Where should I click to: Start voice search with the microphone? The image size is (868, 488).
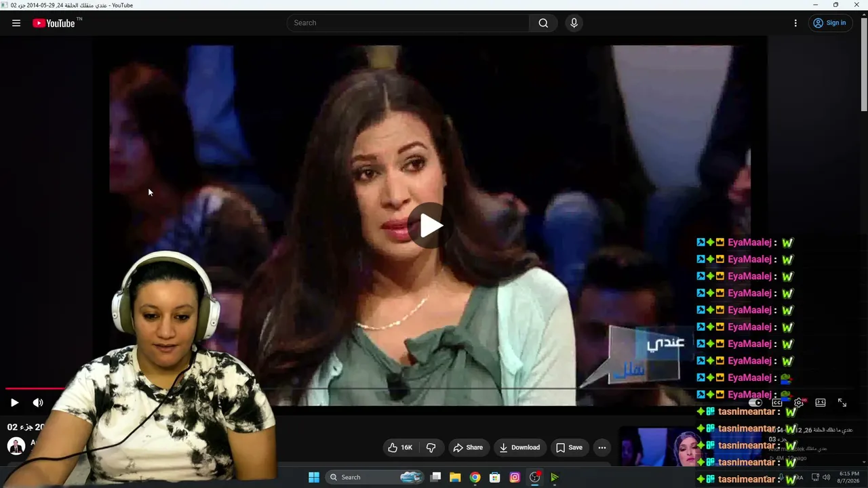pos(574,23)
